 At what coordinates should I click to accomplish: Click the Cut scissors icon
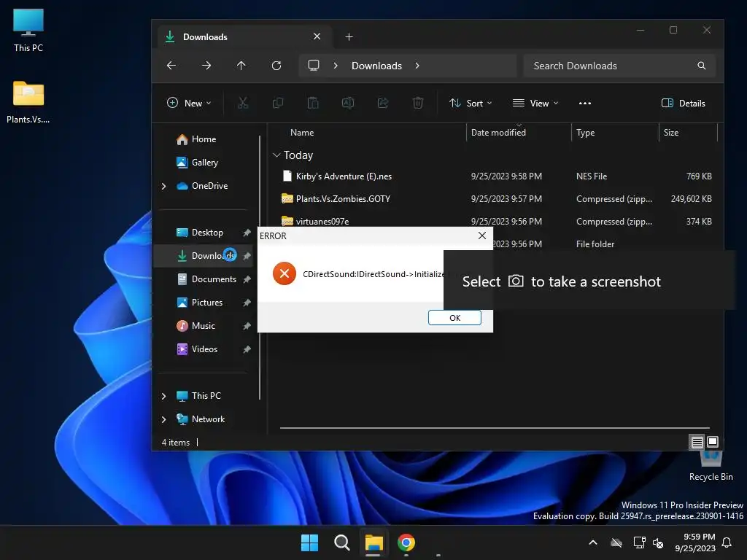pyautogui.click(x=243, y=103)
